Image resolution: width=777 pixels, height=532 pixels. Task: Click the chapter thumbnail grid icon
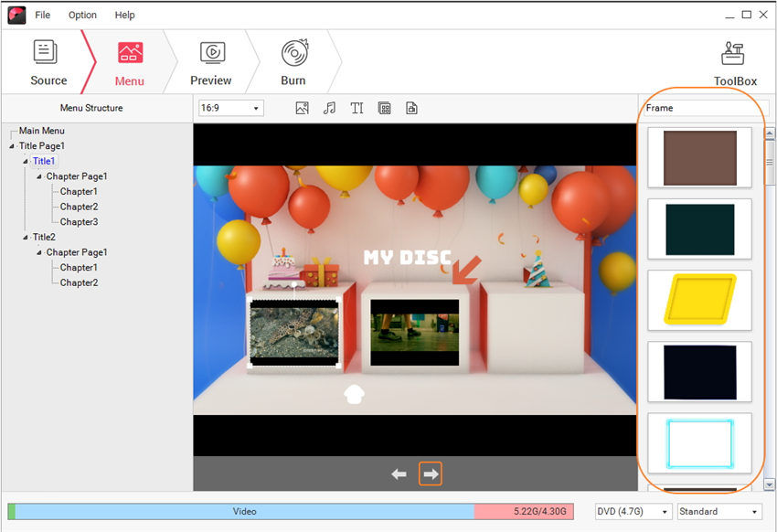(x=384, y=108)
